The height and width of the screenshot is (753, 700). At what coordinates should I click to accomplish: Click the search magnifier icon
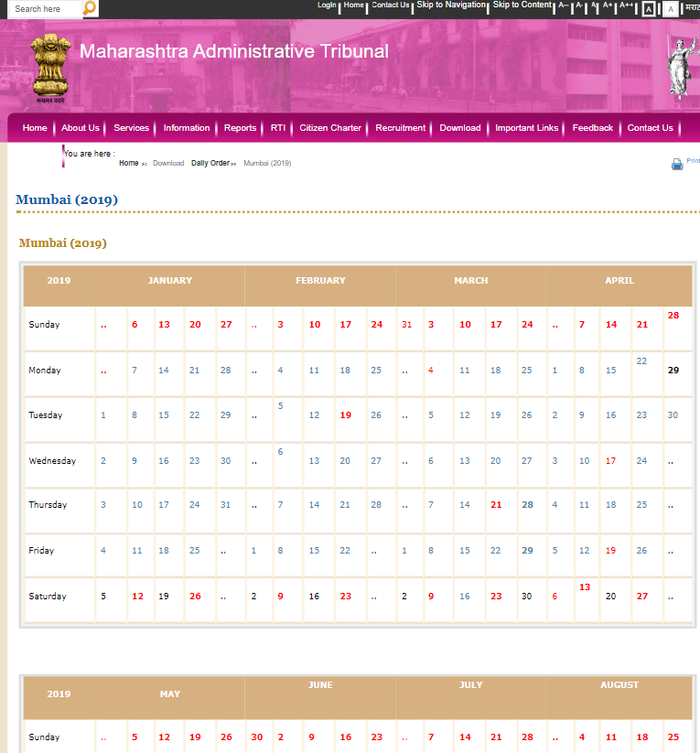pyautogui.click(x=90, y=9)
